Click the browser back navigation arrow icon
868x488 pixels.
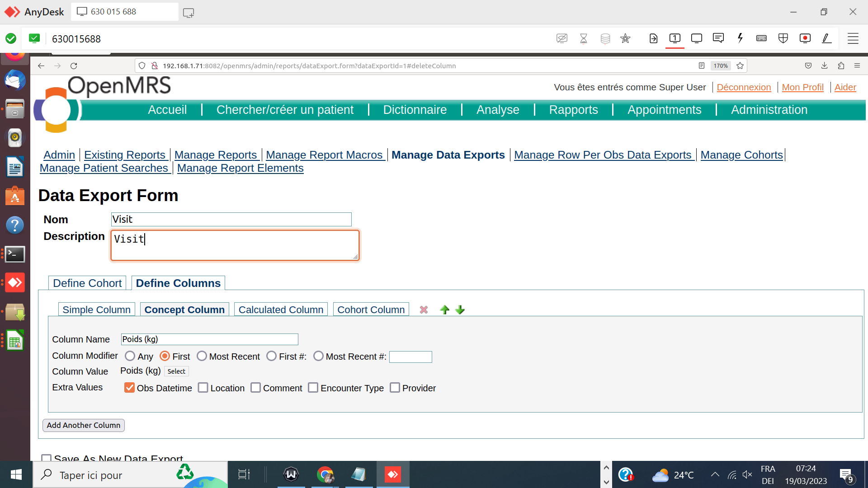click(x=41, y=66)
